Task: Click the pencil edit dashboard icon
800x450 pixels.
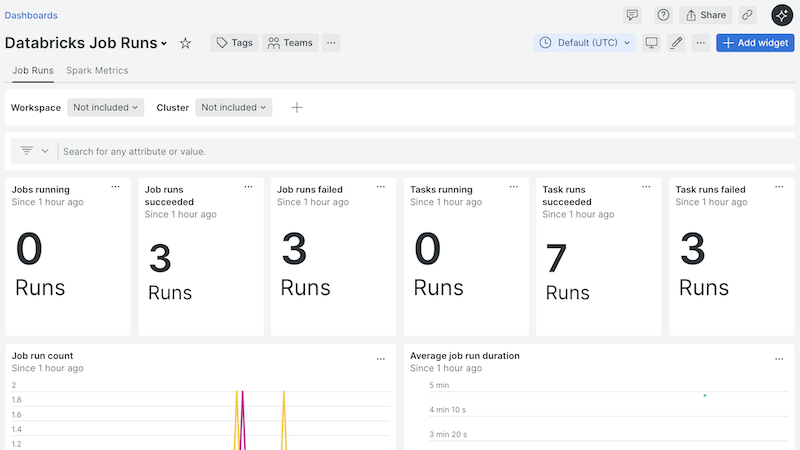Action: coord(676,43)
